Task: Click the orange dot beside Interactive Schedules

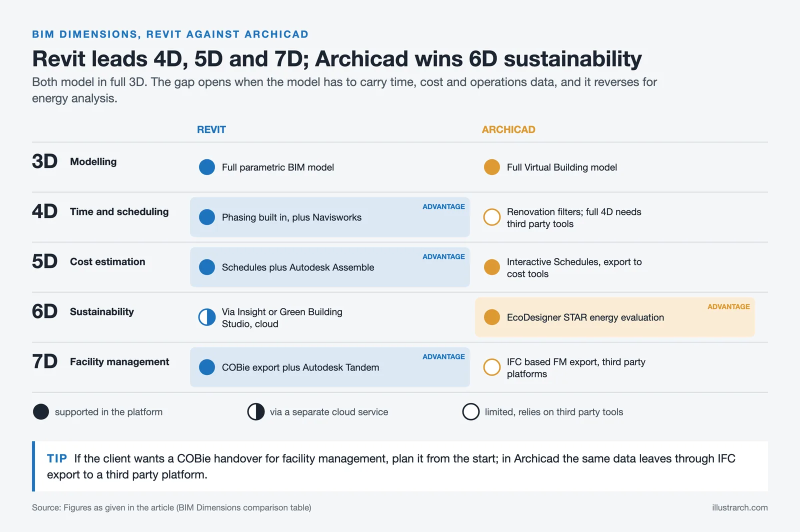Action: (492, 267)
